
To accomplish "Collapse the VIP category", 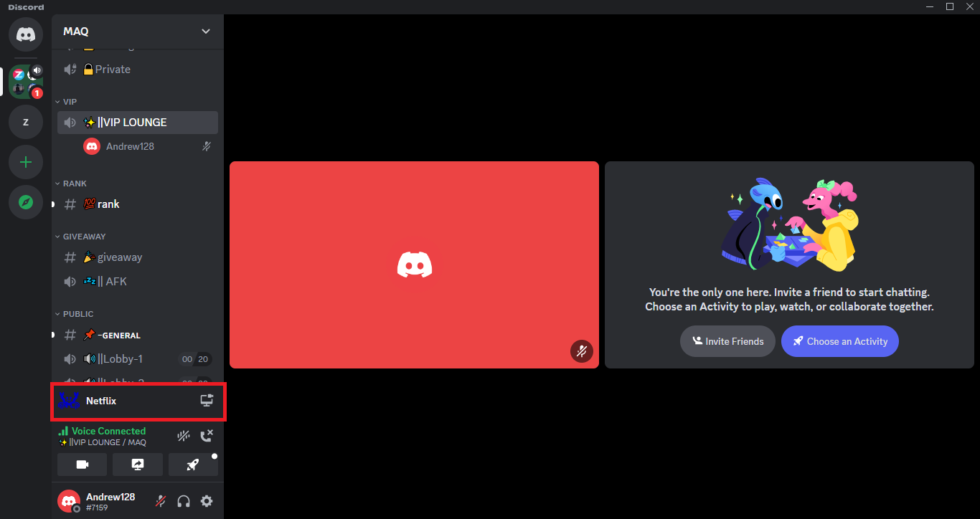I will (x=66, y=102).
